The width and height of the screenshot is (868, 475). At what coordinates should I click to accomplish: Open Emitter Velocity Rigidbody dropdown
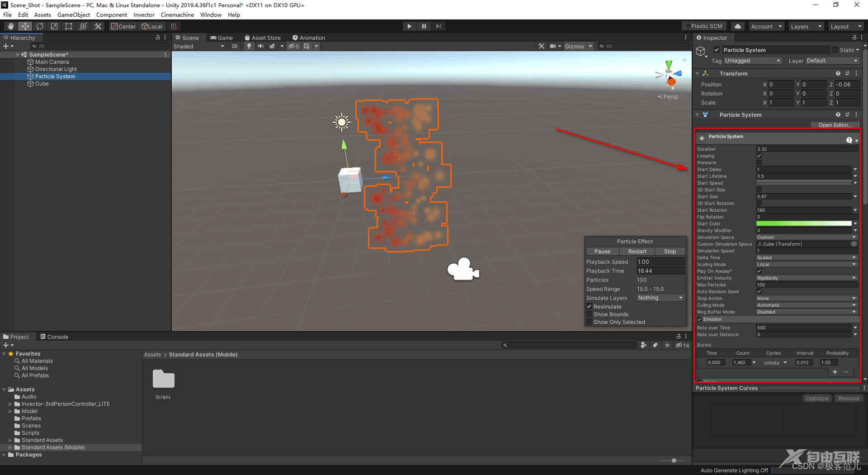807,278
